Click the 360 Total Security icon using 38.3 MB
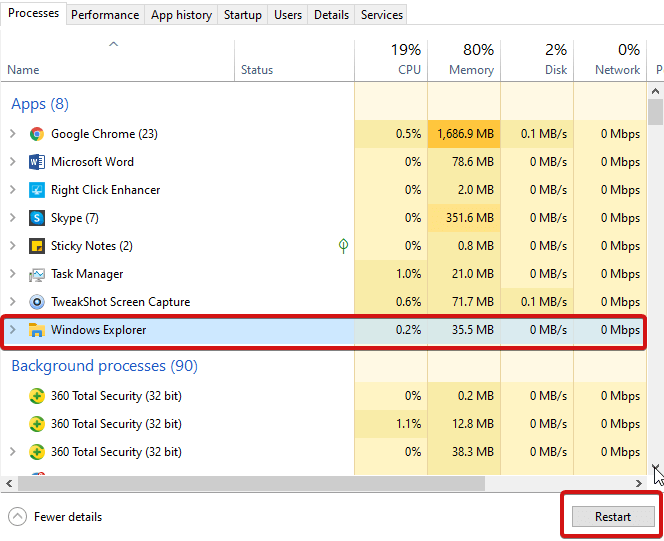This screenshot has height=541, width=664. click(x=37, y=452)
